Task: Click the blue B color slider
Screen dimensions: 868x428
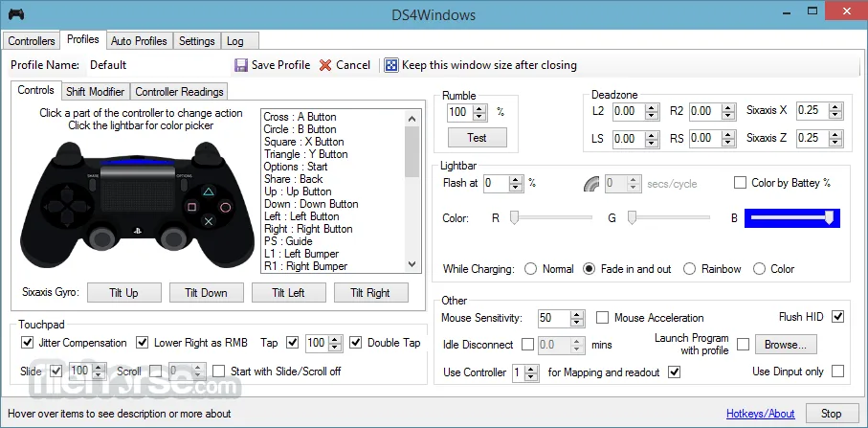Action: (792, 218)
